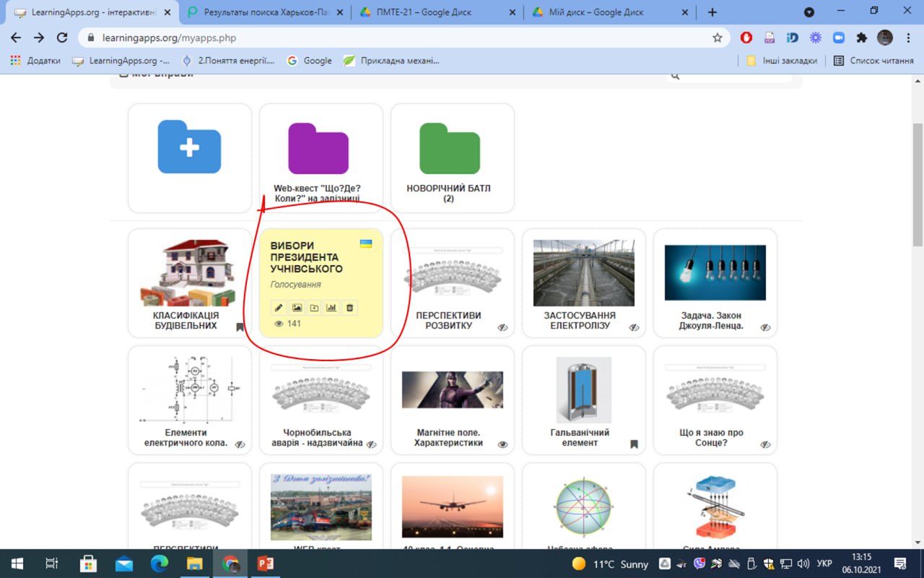Screen dimensions: 924x578
Task: Open a new browser tab
Action: tap(712, 12)
